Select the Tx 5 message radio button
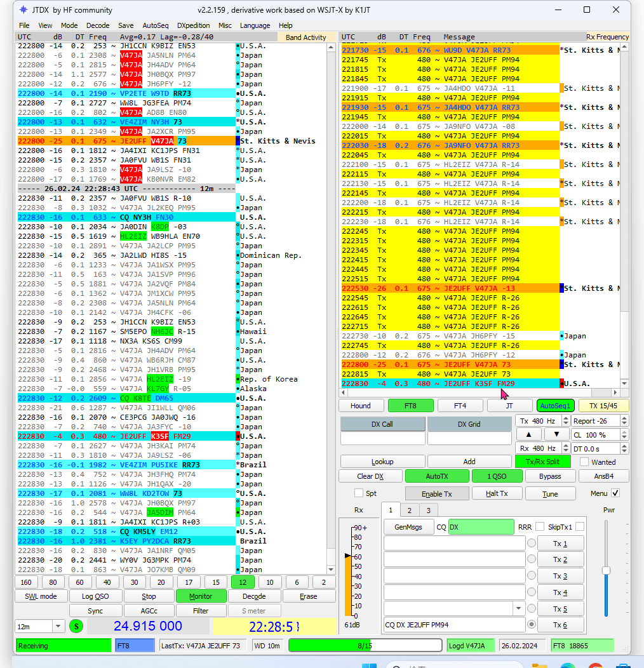Viewport: 644px width, 668px height. click(x=531, y=608)
